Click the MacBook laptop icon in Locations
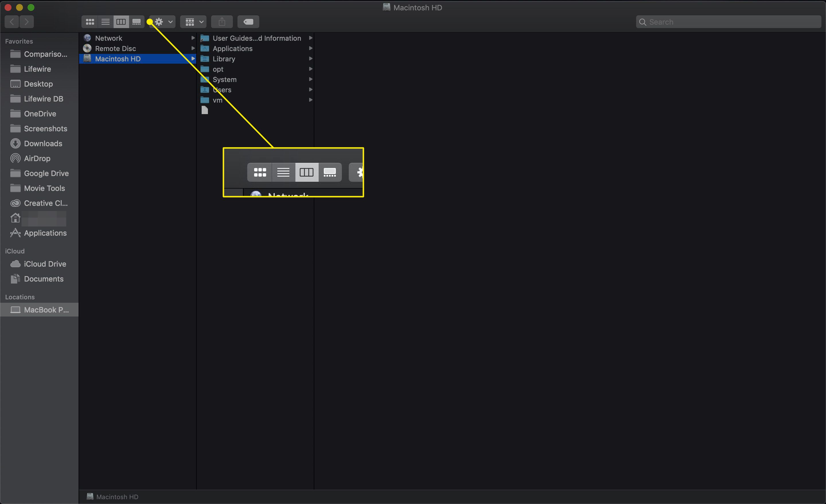Image resolution: width=826 pixels, height=504 pixels. [x=15, y=310]
